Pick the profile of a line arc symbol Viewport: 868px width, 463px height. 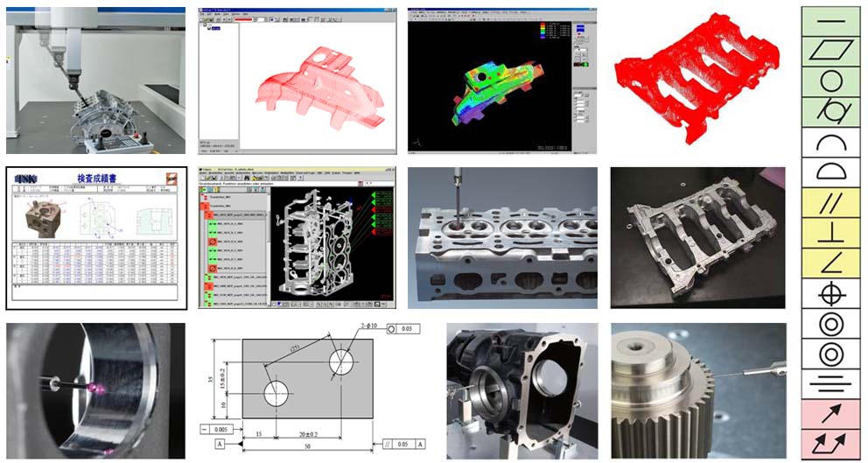830,141
